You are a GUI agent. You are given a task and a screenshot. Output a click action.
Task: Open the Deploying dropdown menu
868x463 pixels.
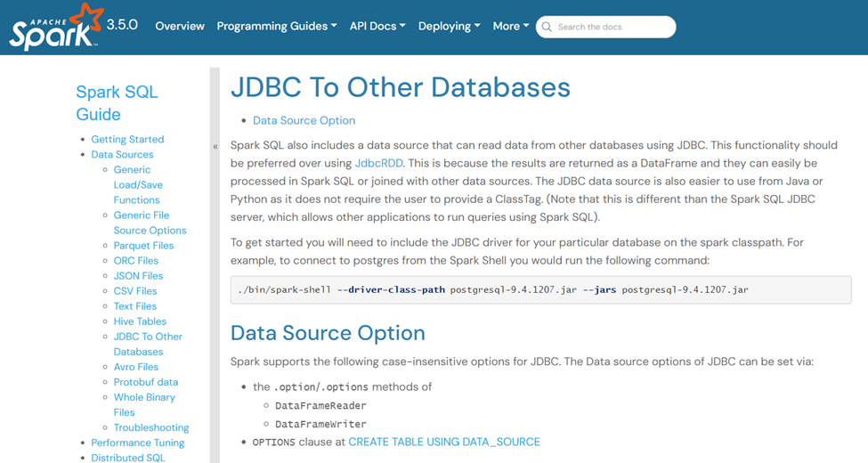coord(449,26)
